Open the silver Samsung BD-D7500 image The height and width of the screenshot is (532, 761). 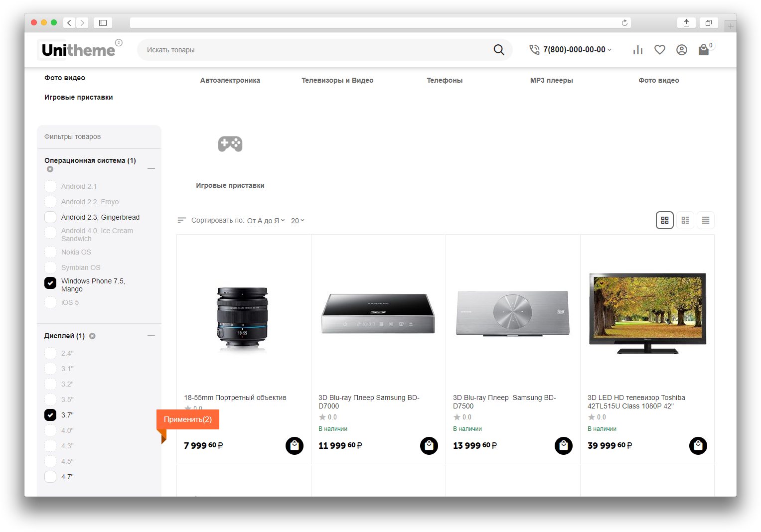click(513, 313)
